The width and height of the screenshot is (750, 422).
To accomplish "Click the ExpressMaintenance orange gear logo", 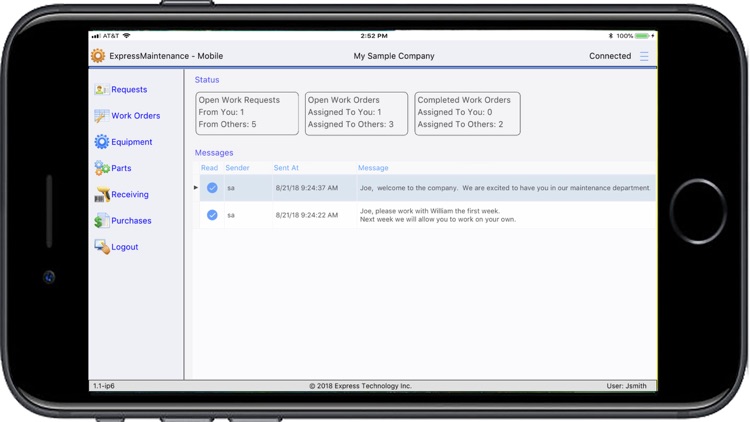I will [x=98, y=56].
